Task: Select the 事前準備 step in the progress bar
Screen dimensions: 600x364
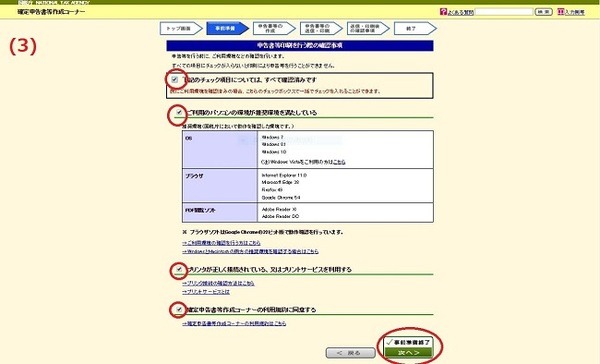Action: 227,28
